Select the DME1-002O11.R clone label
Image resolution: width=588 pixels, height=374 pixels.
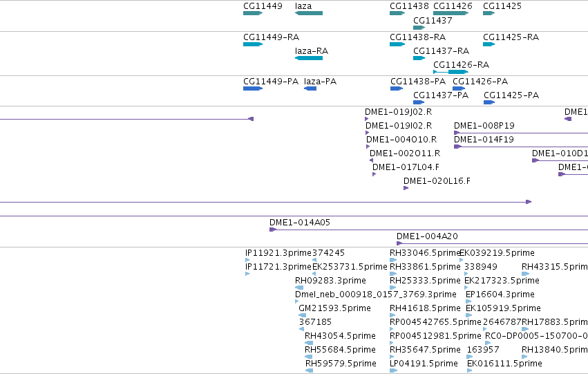(405, 153)
